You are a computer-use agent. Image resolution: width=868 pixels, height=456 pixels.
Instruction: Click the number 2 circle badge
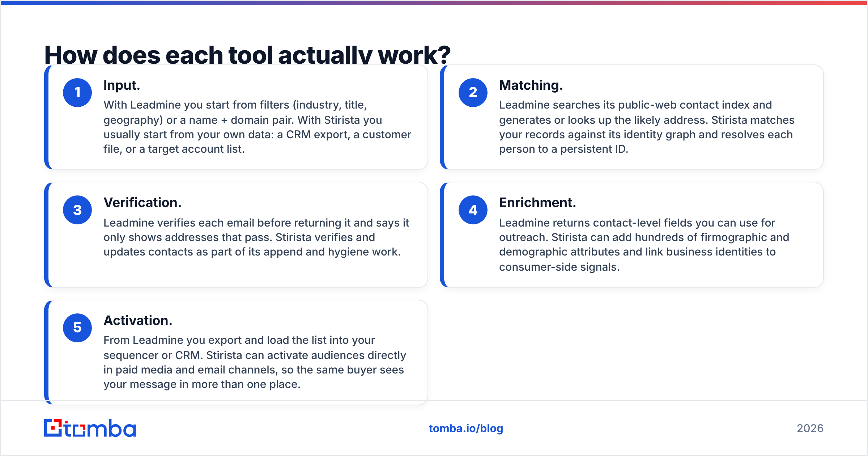(x=473, y=93)
